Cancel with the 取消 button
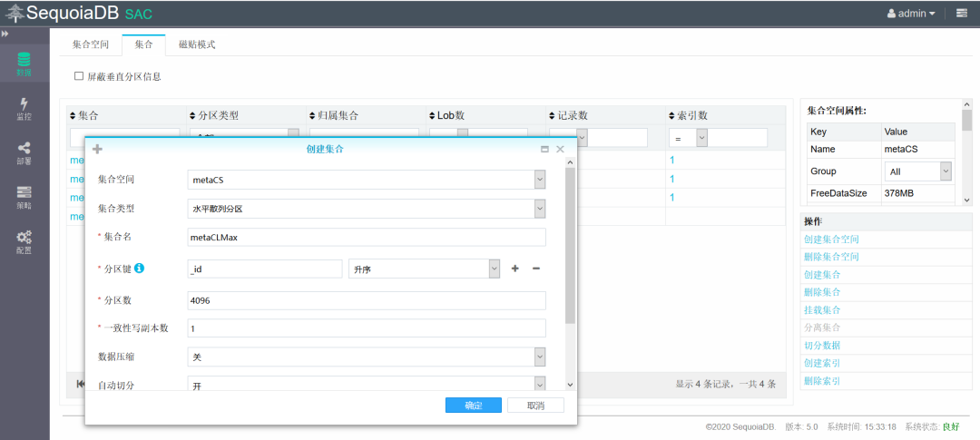Viewport: 980px width, 440px height. [x=535, y=405]
